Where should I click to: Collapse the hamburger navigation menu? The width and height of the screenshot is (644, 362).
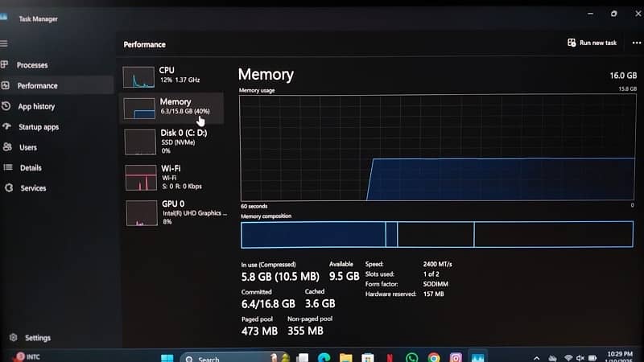pos(4,43)
